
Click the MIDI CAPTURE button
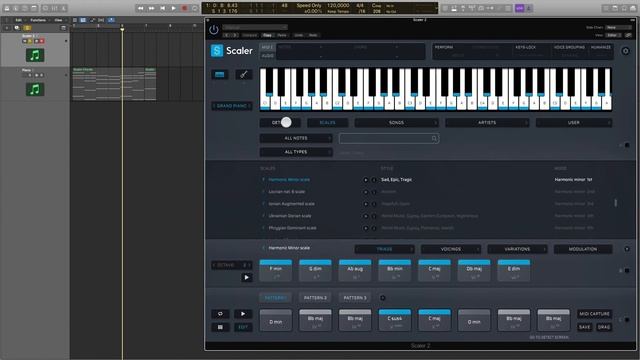(x=594, y=314)
